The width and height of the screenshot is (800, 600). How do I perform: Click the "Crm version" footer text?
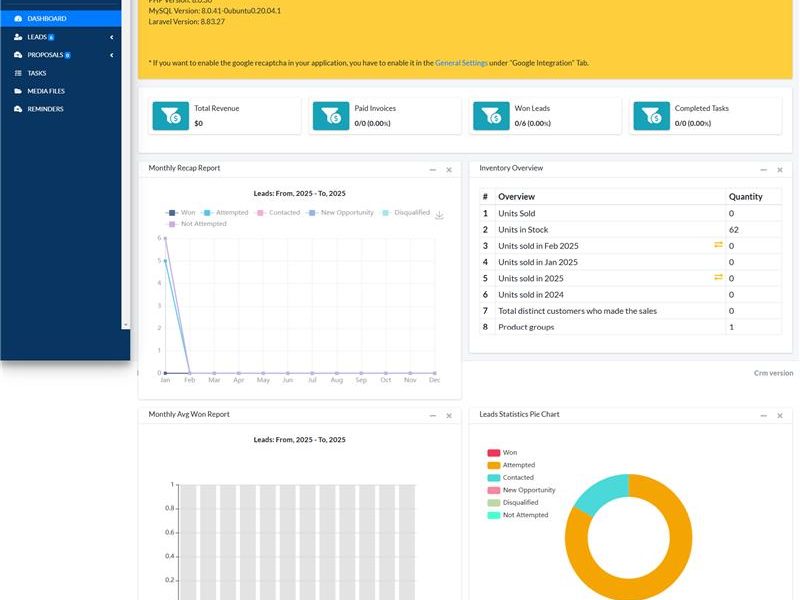[x=773, y=373]
